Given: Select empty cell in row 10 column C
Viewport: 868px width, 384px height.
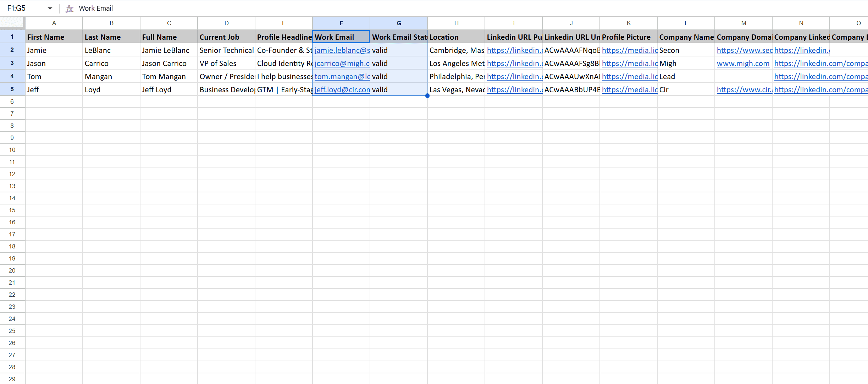Looking at the screenshot, I should 169,149.
